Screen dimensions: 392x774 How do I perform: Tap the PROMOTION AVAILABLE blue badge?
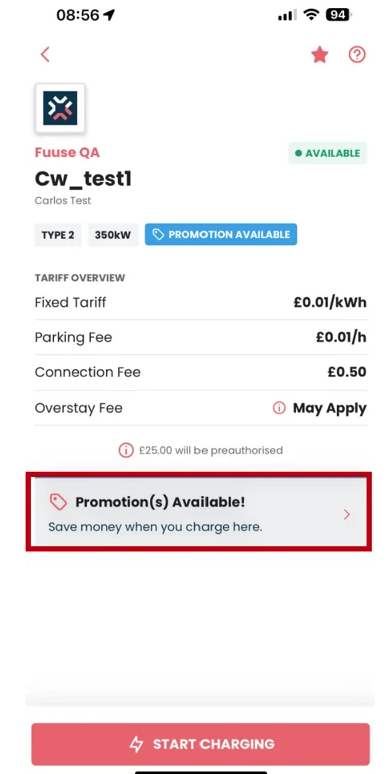click(x=221, y=234)
